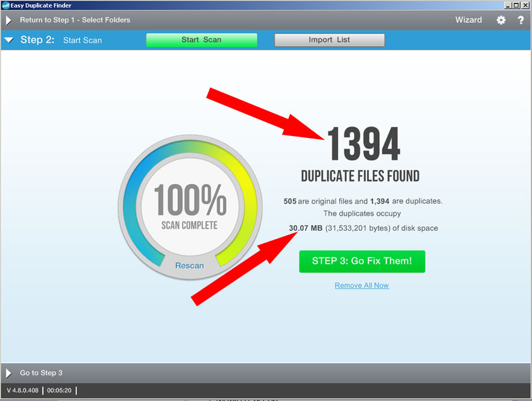Click the DUPLICATE FILES FOUND heading
Screen dimensions: 532x401
pyautogui.click(x=360, y=176)
